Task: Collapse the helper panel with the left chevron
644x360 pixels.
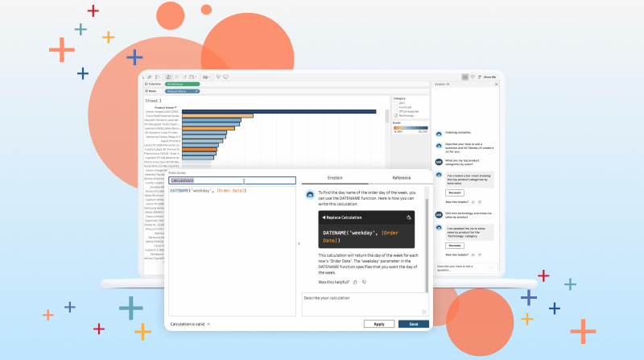Action: (299, 243)
